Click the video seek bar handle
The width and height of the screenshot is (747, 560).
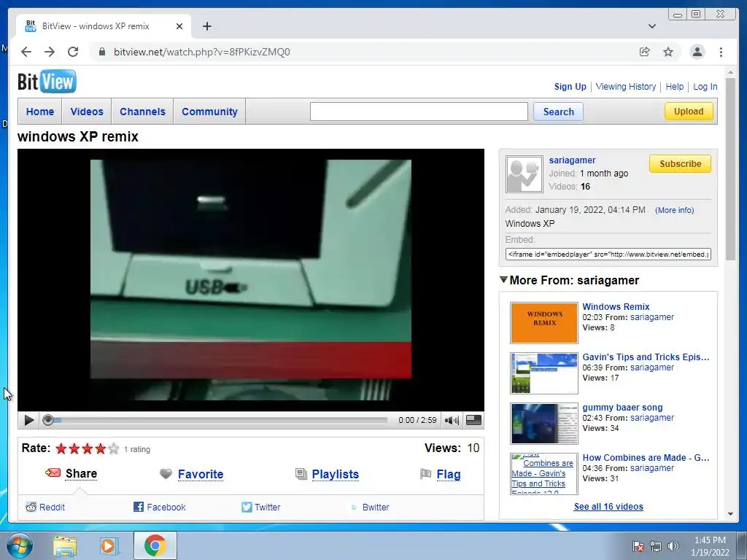click(x=47, y=420)
